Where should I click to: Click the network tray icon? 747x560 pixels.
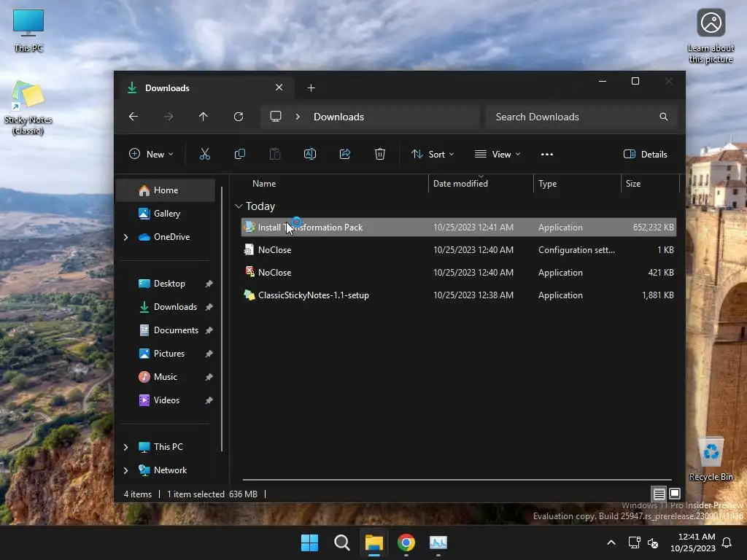point(634,542)
